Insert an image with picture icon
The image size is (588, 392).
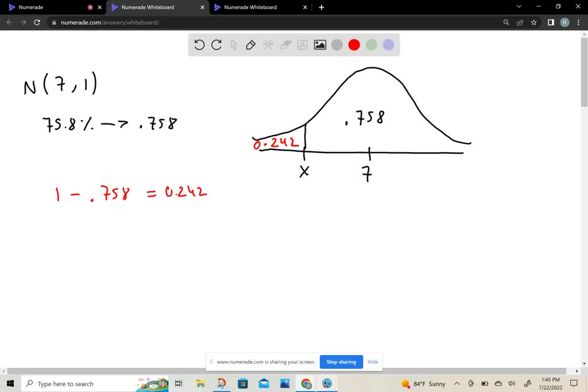(320, 45)
